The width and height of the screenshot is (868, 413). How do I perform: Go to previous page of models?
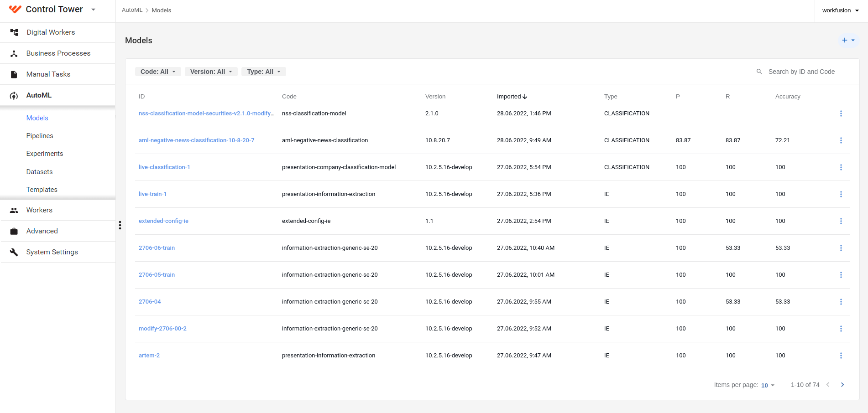[x=828, y=385]
